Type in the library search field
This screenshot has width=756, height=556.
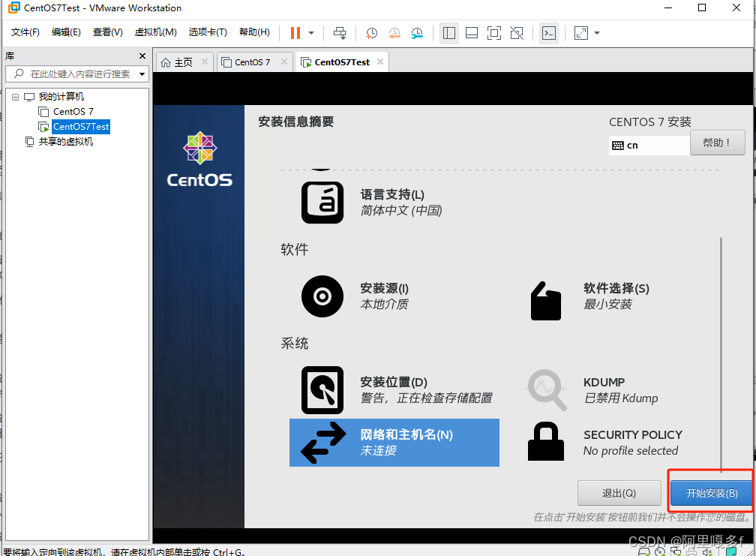(x=75, y=74)
